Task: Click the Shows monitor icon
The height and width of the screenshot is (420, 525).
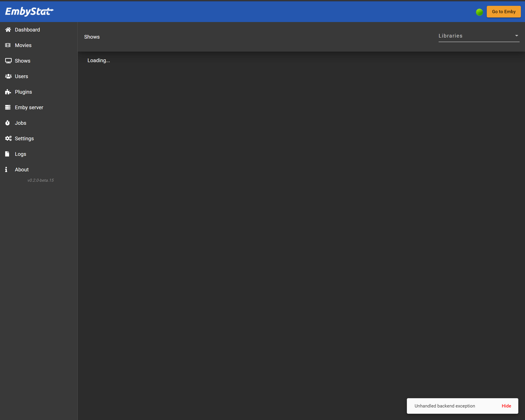Action: click(x=8, y=61)
